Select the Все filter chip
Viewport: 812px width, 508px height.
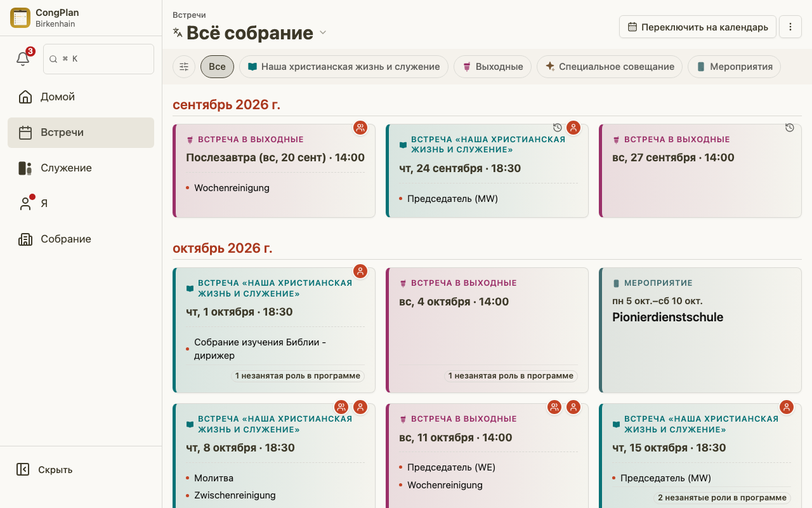(217, 67)
